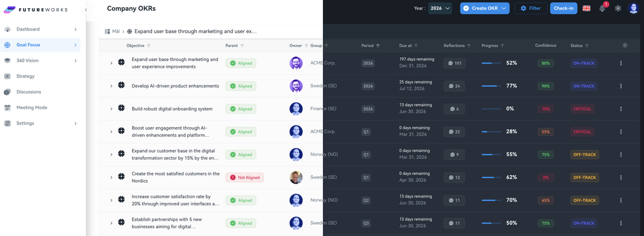This screenshot has width=644, height=236.
Task: Expand the Build robust digital onboarding row
Action: pyautogui.click(x=111, y=109)
